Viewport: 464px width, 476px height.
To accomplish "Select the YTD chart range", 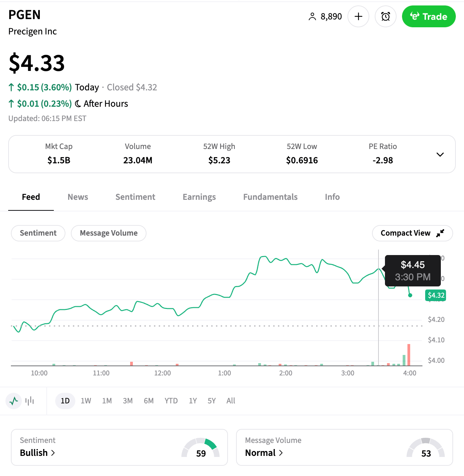I will coord(171,401).
